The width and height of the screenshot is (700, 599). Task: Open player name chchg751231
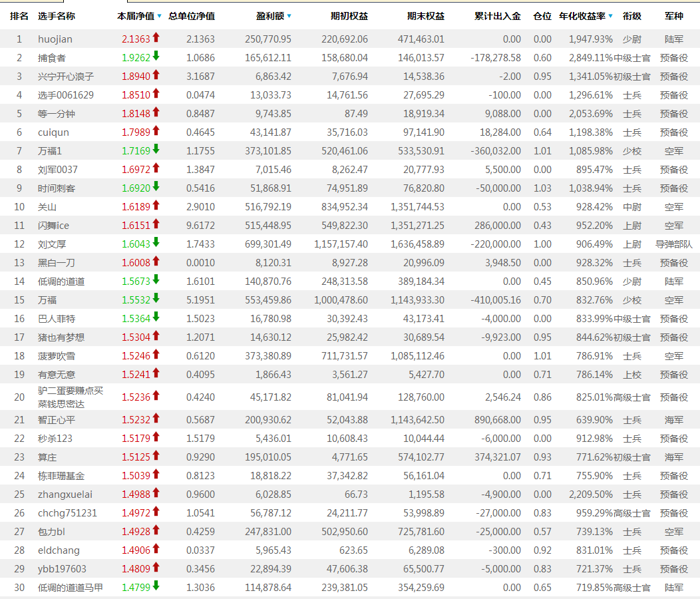pos(67,513)
